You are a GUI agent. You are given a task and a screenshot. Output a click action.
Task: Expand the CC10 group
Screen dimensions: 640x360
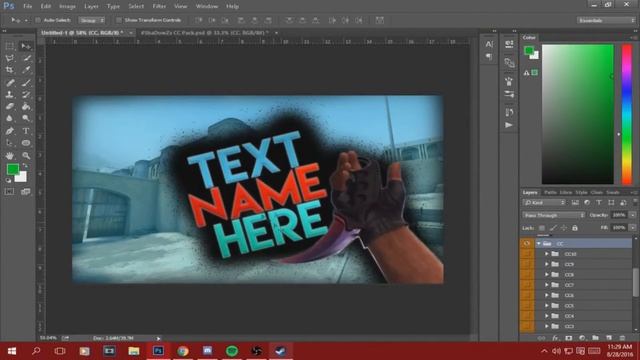pos(547,254)
